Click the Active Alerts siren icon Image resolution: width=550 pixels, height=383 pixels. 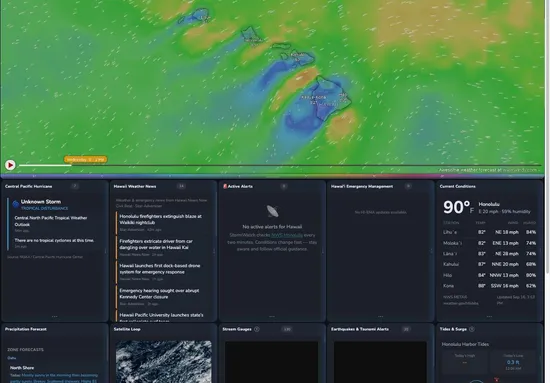click(x=225, y=186)
